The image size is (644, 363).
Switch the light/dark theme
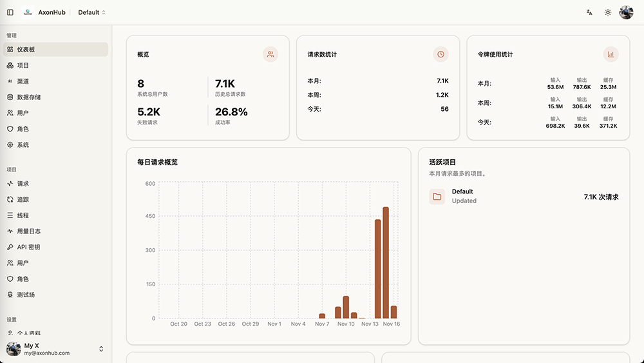[x=607, y=12]
